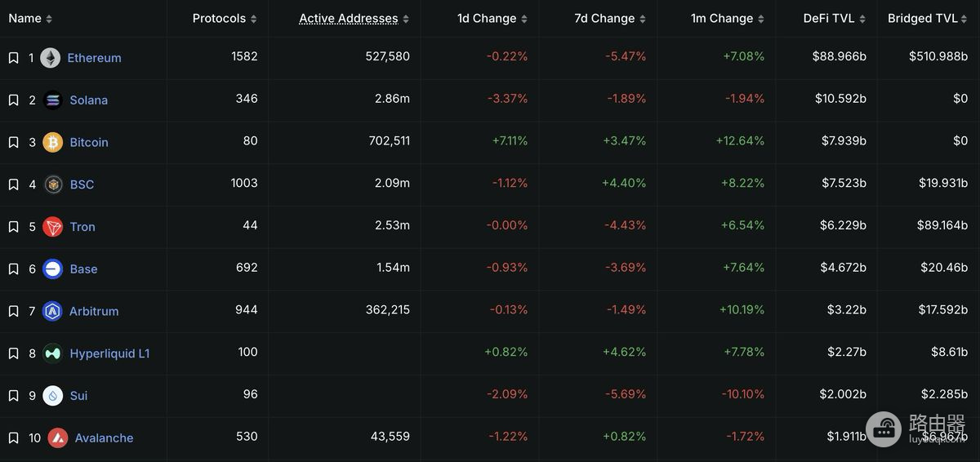Click the Arbitrum logo icon

[53, 311]
